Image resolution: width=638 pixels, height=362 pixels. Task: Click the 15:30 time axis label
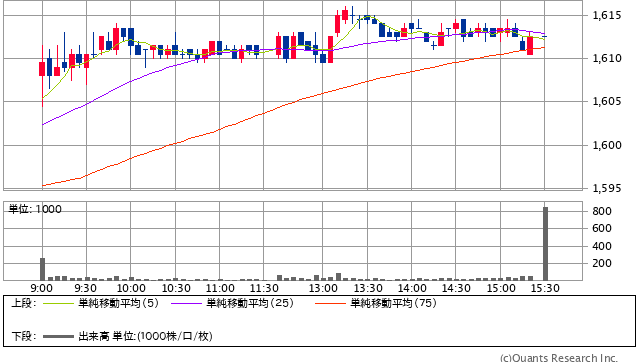point(545,288)
